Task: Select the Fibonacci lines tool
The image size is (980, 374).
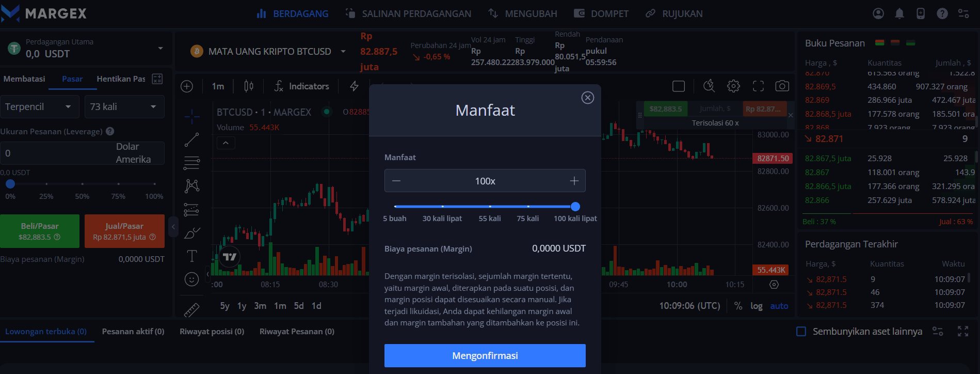Action: point(192,163)
